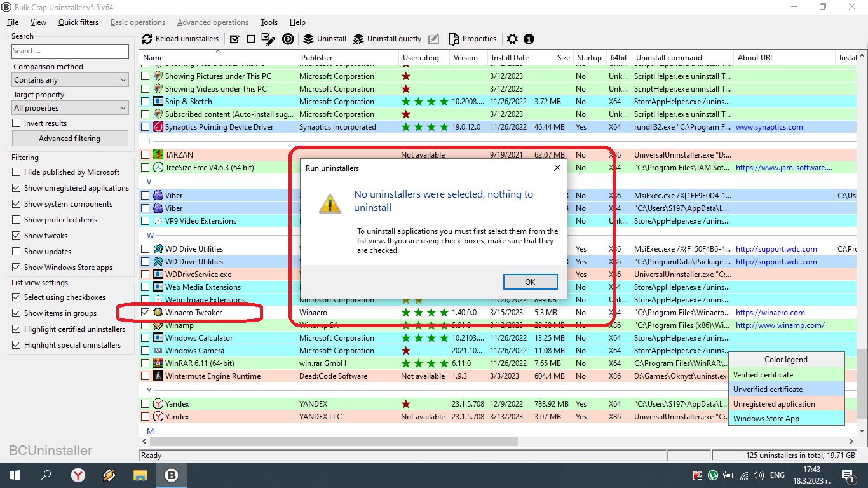This screenshot has width=868, height=488.
Task: Open the Help menu
Action: [x=297, y=22]
